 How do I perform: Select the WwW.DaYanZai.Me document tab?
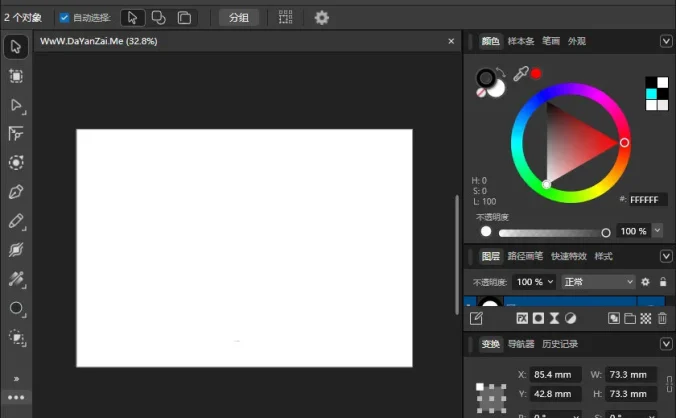click(99, 41)
